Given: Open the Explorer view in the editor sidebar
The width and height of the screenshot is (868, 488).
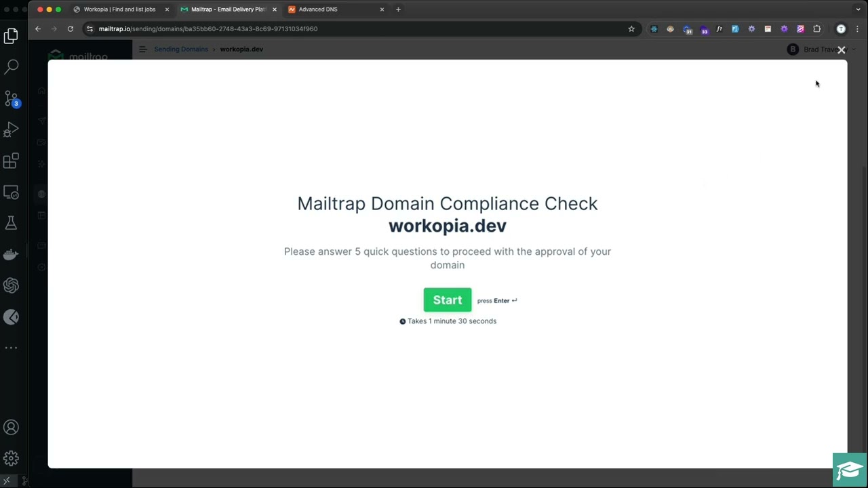Looking at the screenshot, I should coord(11,36).
